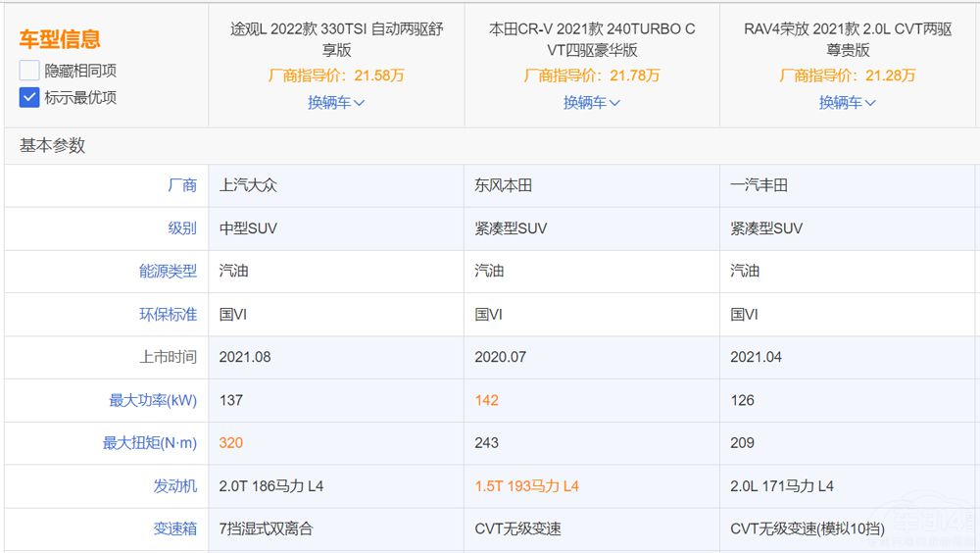980x553 pixels.
Task: Uncheck the 标示最优项 checkbox
Action: click(x=29, y=98)
